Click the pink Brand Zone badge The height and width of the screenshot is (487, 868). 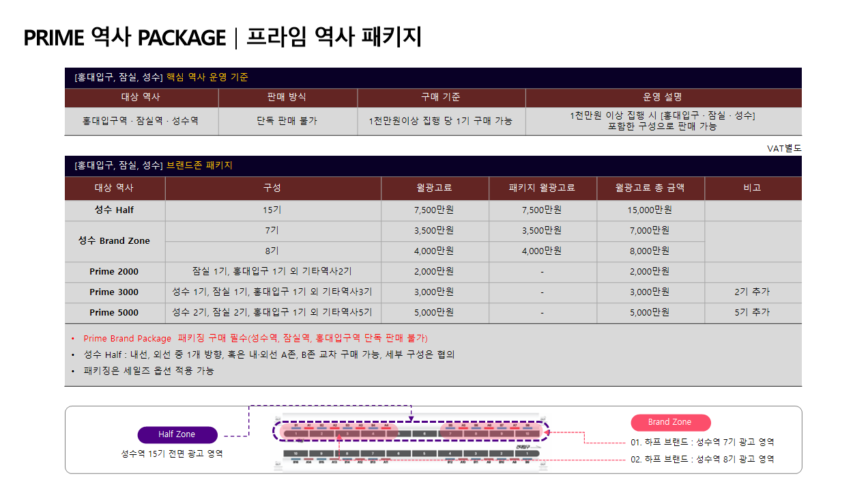pyautogui.click(x=669, y=422)
